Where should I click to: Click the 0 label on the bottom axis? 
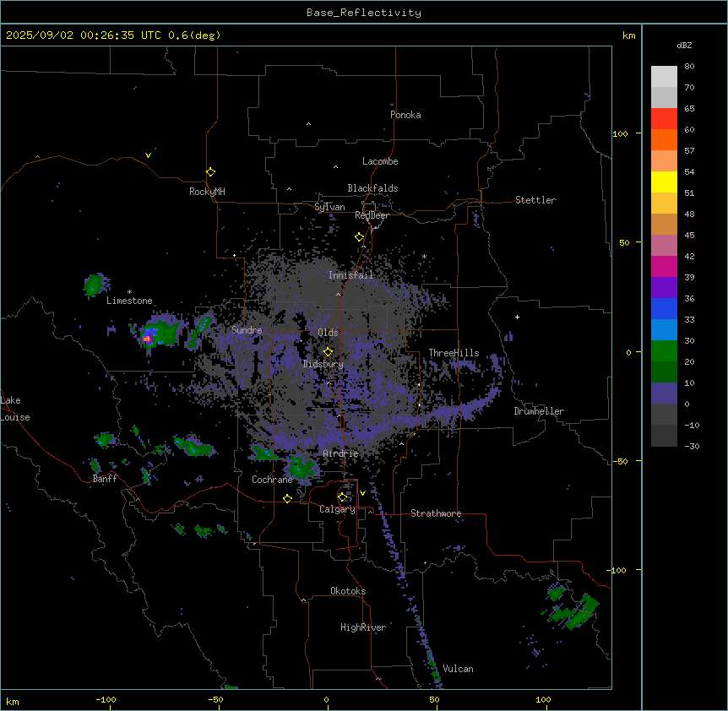click(326, 699)
